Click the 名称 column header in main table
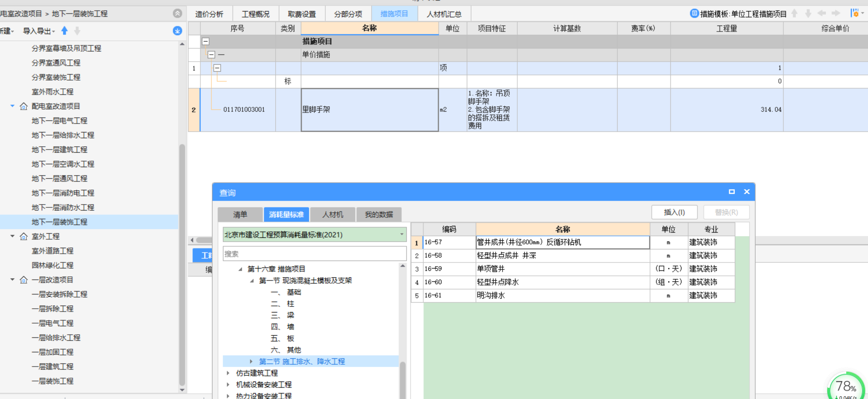The height and width of the screenshot is (399, 868). click(x=370, y=28)
